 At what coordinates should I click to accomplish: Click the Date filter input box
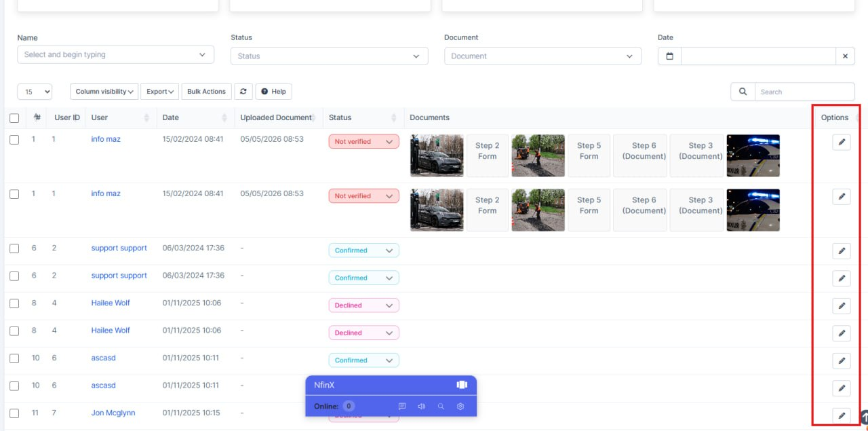pyautogui.click(x=758, y=56)
